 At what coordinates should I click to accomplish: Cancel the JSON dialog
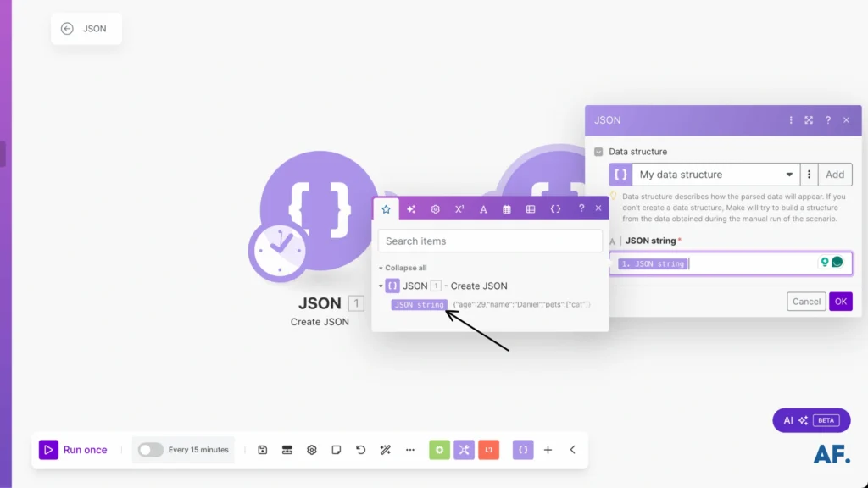[806, 302]
